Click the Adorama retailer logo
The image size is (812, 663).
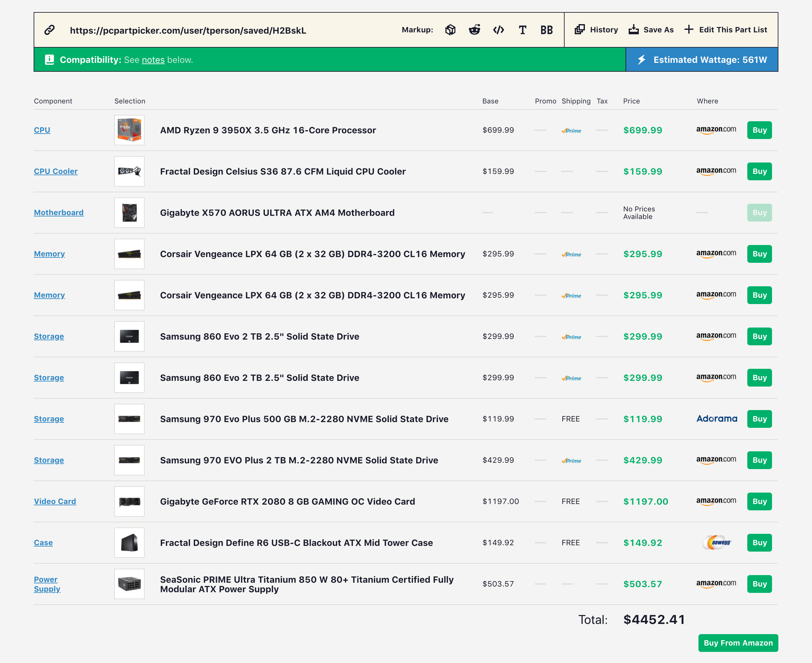click(717, 419)
